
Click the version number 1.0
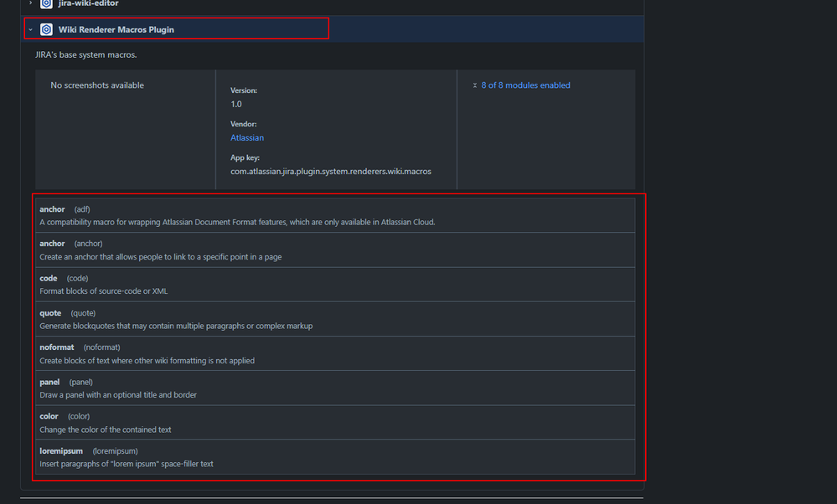235,103
